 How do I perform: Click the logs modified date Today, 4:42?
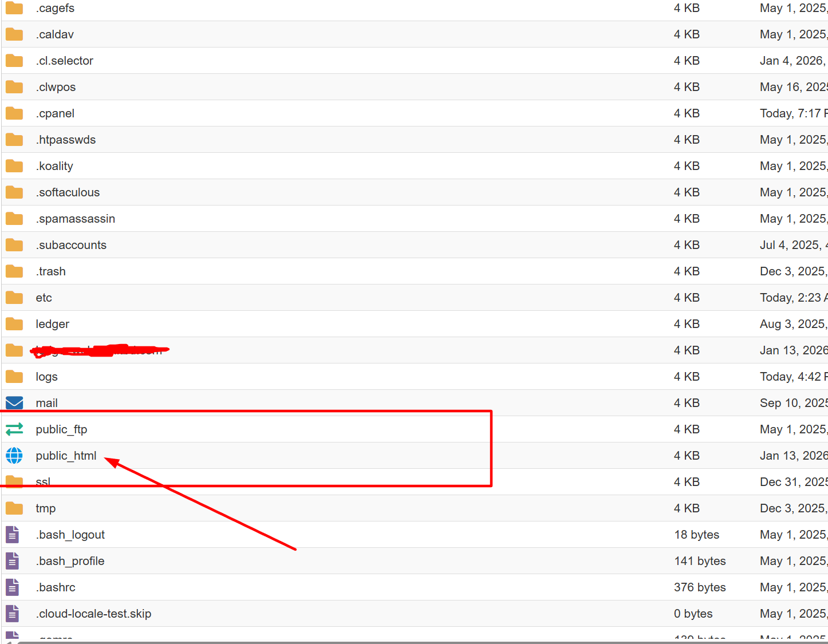tap(794, 377)
